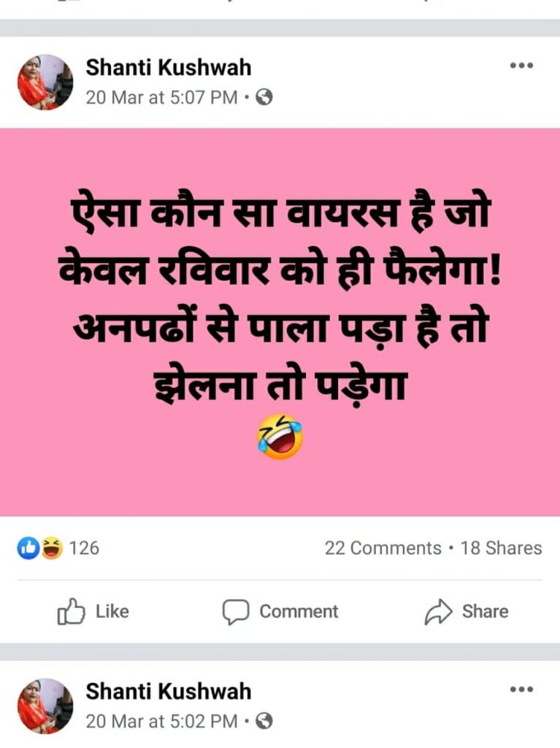The image size is (560, 748).
Task: Open three-dot options menu on 5:07 PM post
Action: [521, 65]
